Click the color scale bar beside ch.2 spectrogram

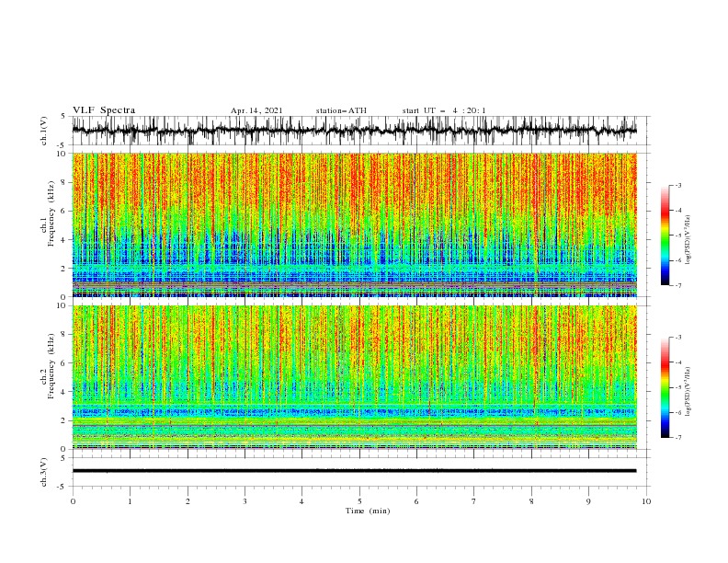(665, 387)
